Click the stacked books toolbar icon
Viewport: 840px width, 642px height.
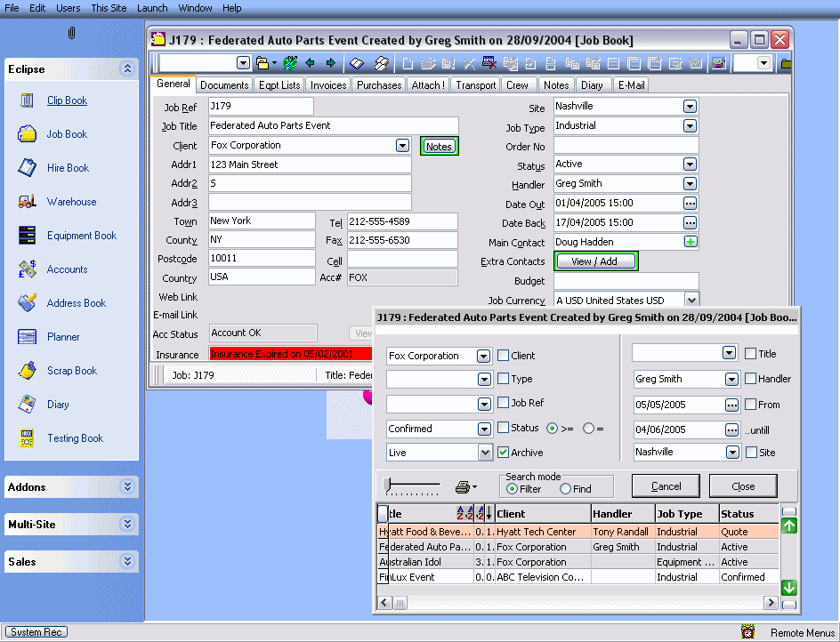tap(382, 64)
